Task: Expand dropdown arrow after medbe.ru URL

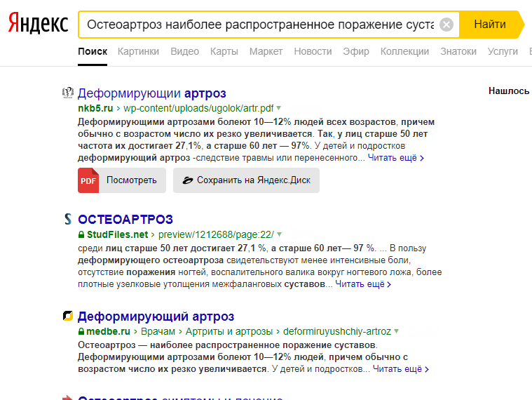Action: pos(397,331)
